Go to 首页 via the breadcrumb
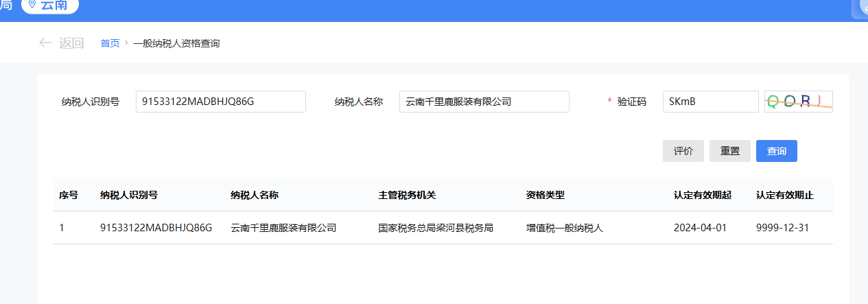 pos(110,43)
